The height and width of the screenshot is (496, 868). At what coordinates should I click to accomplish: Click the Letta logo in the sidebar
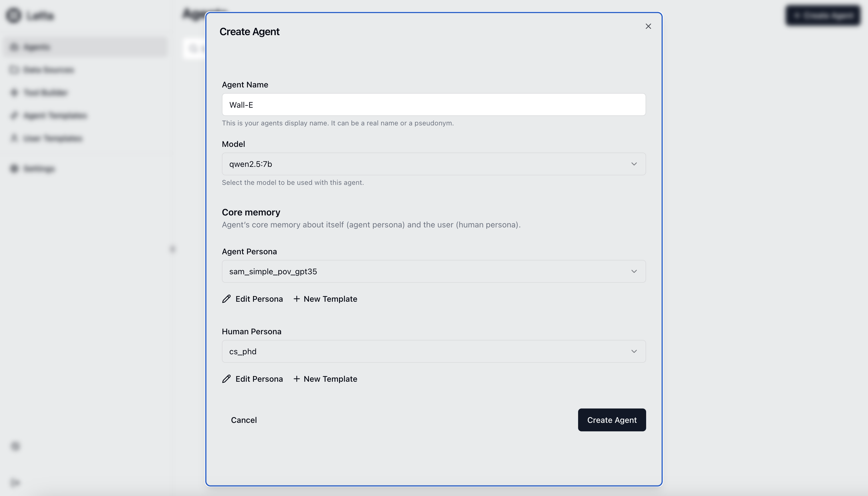click(14, 15)
